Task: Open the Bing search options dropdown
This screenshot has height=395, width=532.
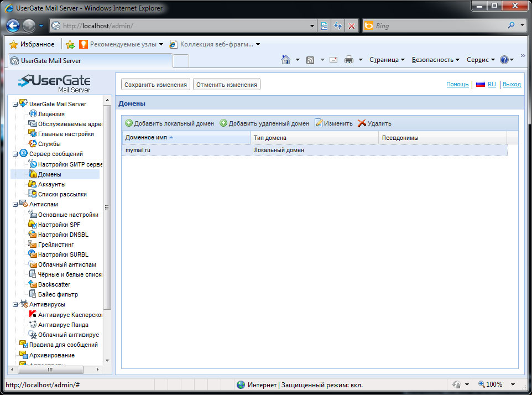Action: [x=523, y=25]
